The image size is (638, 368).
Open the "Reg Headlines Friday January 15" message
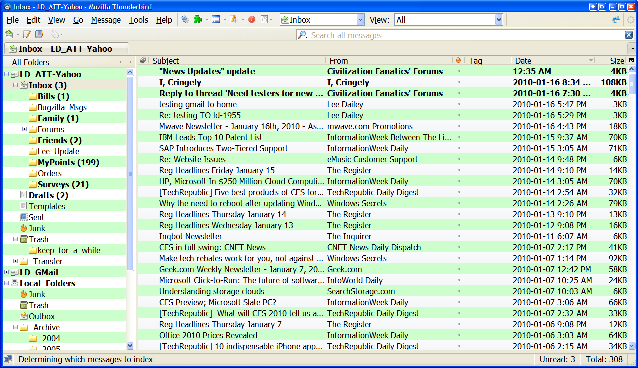383,170
